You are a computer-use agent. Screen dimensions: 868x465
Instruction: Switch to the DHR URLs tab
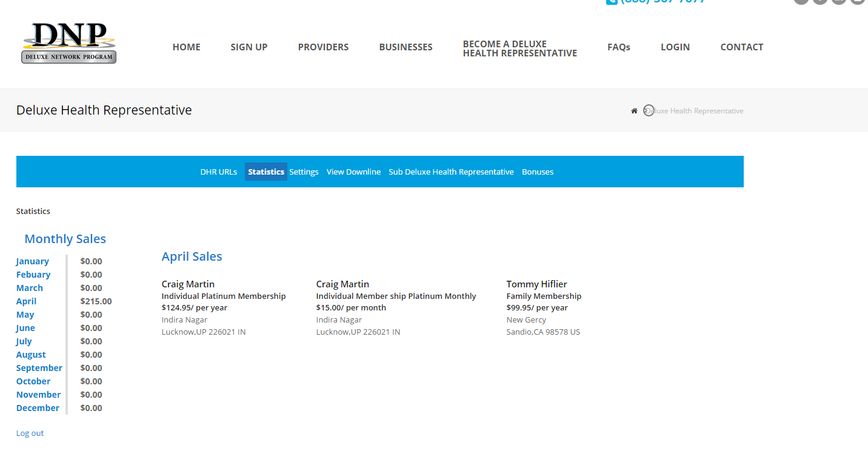[219, 172]
